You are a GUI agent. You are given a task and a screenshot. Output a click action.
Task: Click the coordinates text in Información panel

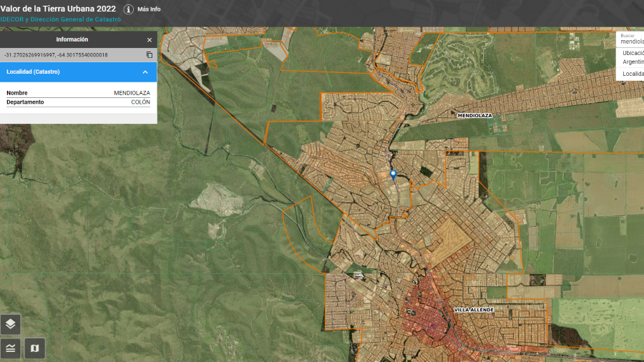click(56, 55)
